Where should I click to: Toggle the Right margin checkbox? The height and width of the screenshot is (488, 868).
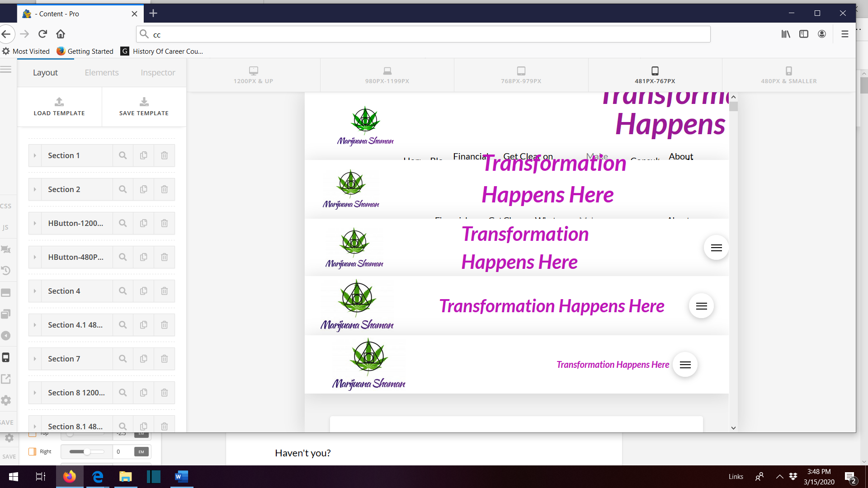click(32, 451)
